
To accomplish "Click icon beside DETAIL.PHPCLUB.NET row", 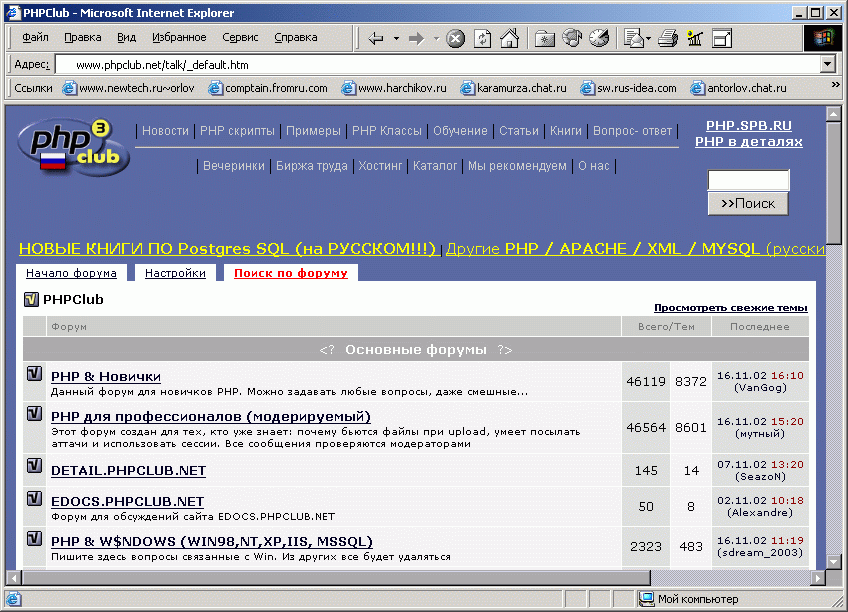I will (34, 465).
